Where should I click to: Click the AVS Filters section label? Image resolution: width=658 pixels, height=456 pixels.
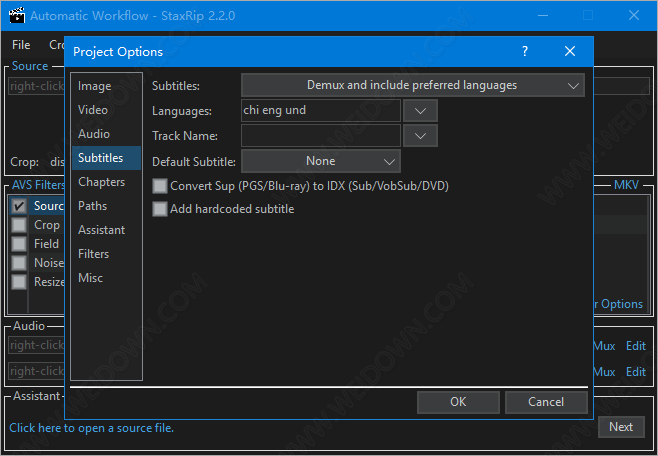38,185
